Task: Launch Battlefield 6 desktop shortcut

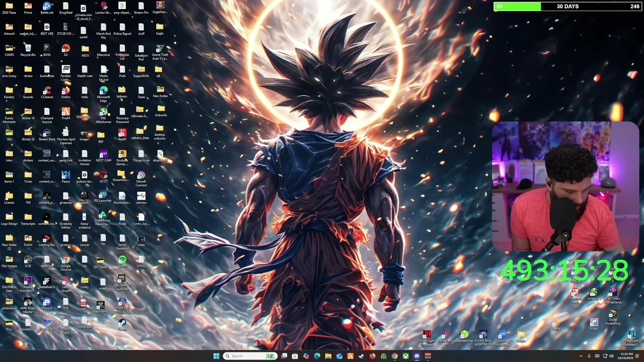Action: [47, 283]
